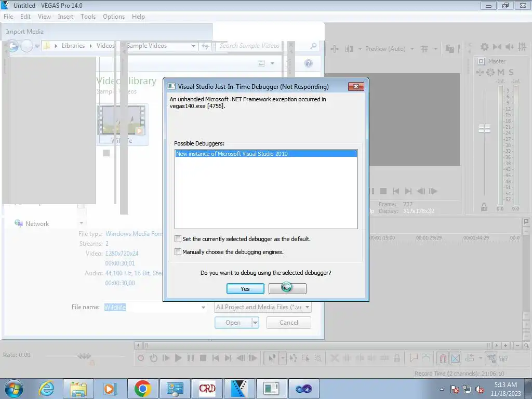Open Auto Ripple mode dropdown
532x399 pixels.
pyautogui.click(x=481, y=358)
